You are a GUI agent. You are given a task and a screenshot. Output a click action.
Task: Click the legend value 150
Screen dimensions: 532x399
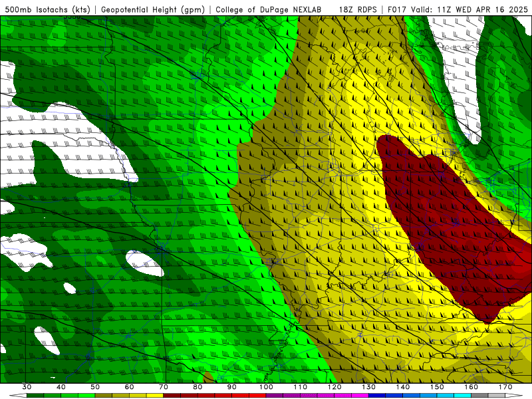tap(438, 387)
